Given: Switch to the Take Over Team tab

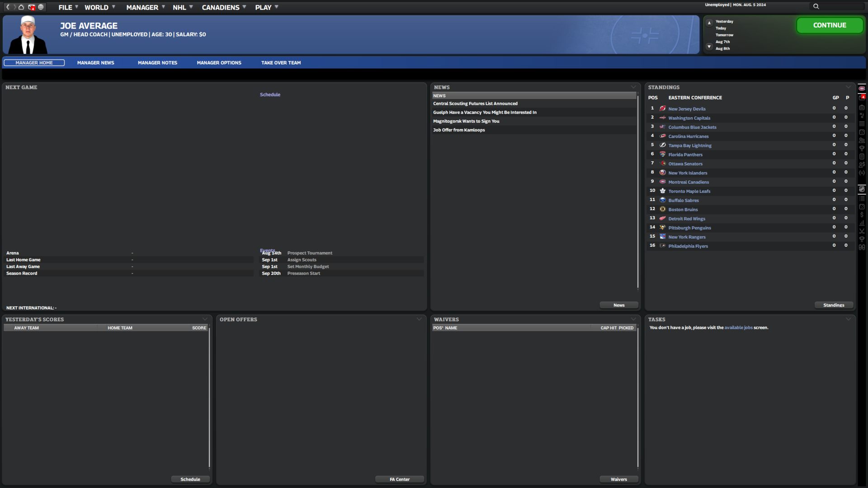Looking at the screenshot, I should pyautogui.click(x=281, y=63).
